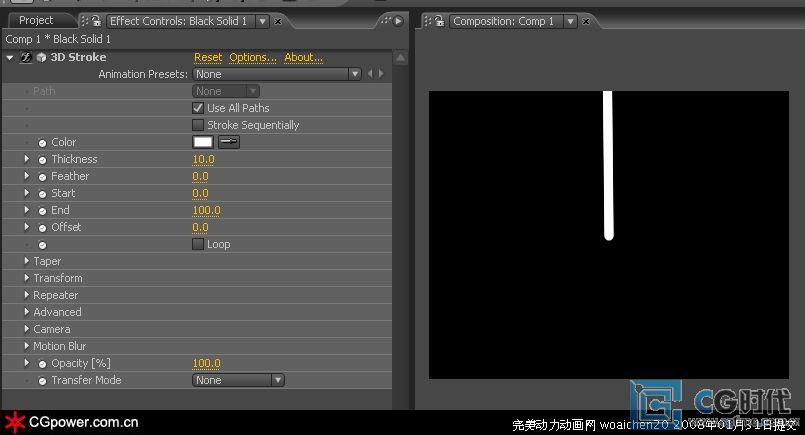Click the white Color swatch
The image size is (805, 435).
tap(203, 142)
